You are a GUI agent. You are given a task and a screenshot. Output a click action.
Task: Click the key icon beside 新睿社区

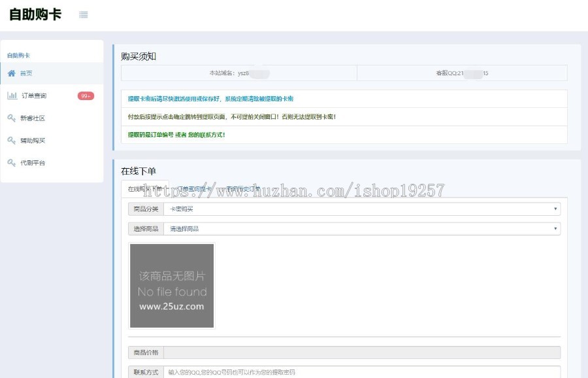[x=12, y=118]
